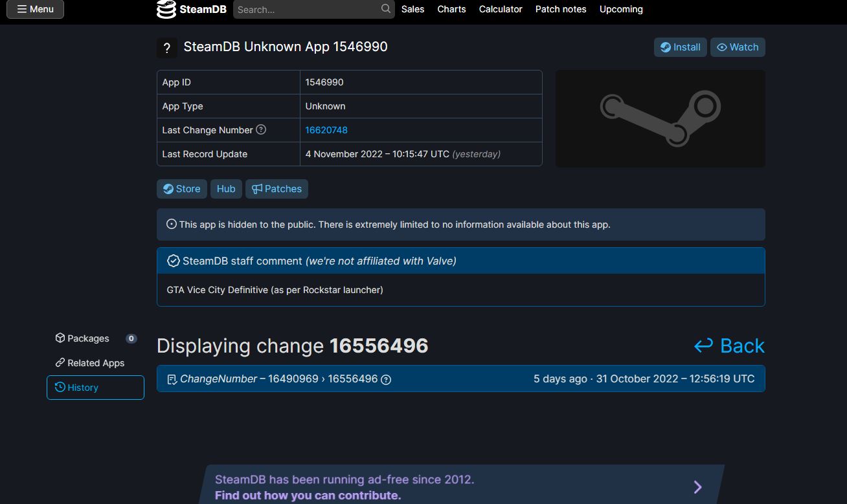The image size is (847, 504).
Task: Click the Last Change Number help icon
Action: [261, 129]
